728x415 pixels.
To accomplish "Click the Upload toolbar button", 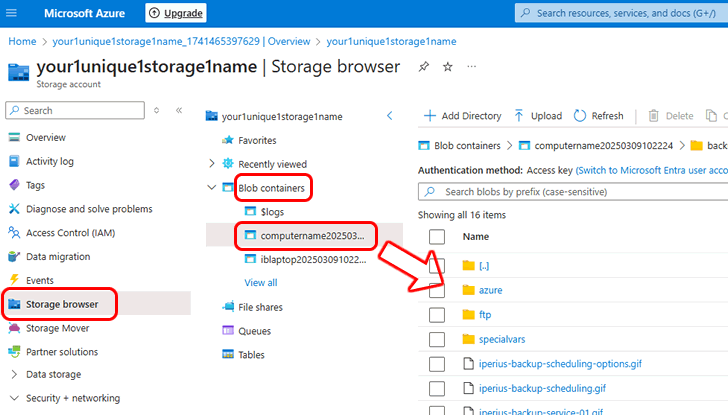I will [x=538, y=116].
